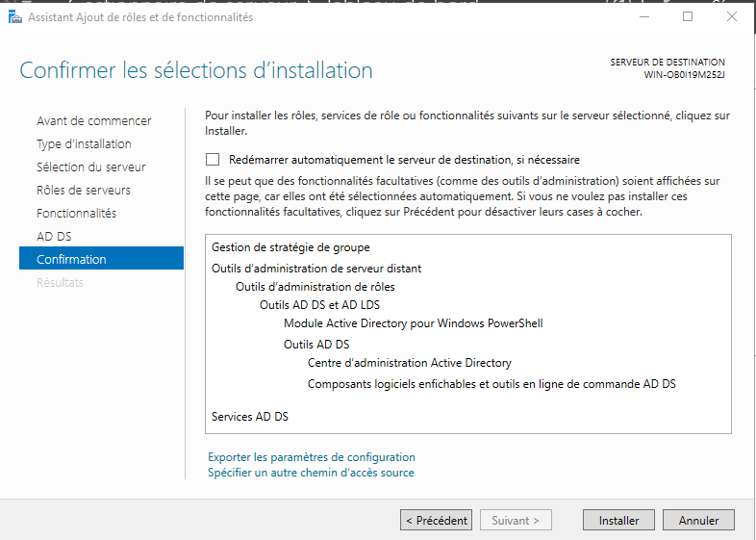
Task: Click Services AD DS in the list
Action: point(249,417)
